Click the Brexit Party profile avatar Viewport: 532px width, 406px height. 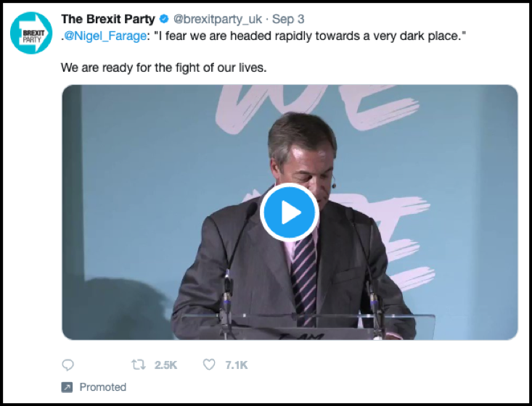(x=30, y=33)
